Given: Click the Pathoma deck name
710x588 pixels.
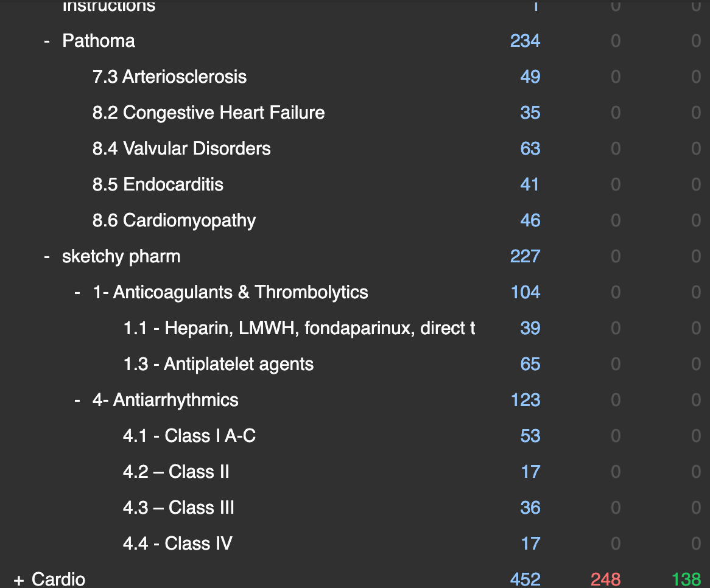Looking at the screenshot, I should click(99, 41).
